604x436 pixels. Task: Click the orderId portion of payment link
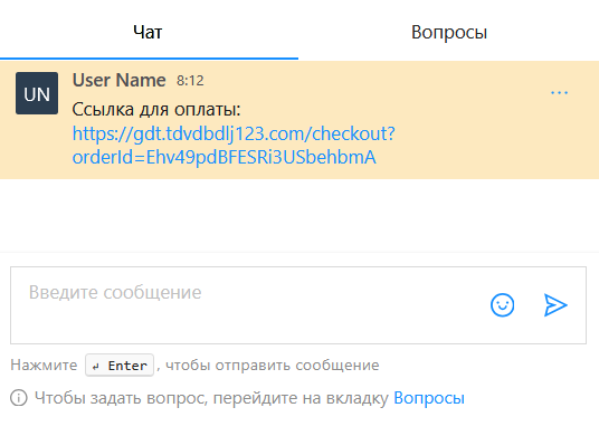point(224,158)
